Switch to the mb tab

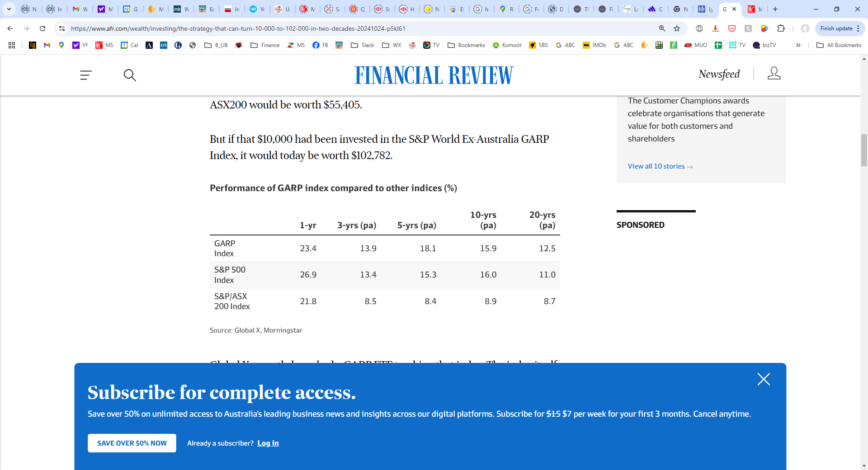(181, 9)
